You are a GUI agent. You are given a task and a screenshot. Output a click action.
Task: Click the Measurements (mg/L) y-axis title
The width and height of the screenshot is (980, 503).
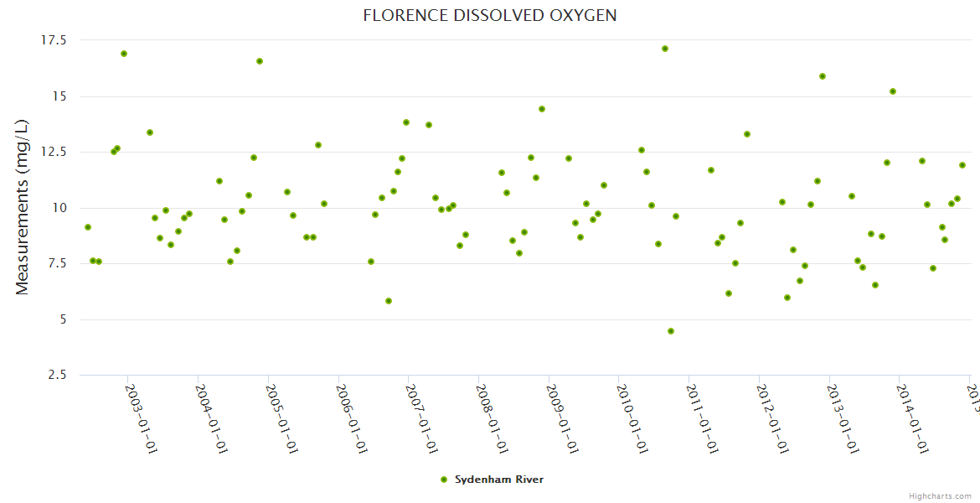point(23,206)
